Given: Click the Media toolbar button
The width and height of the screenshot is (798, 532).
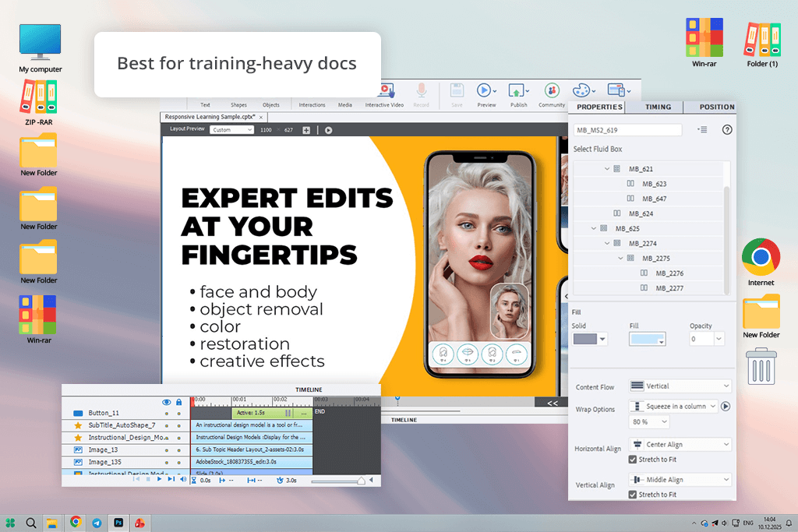Looking at the screenshot, I should coord(345,105).
